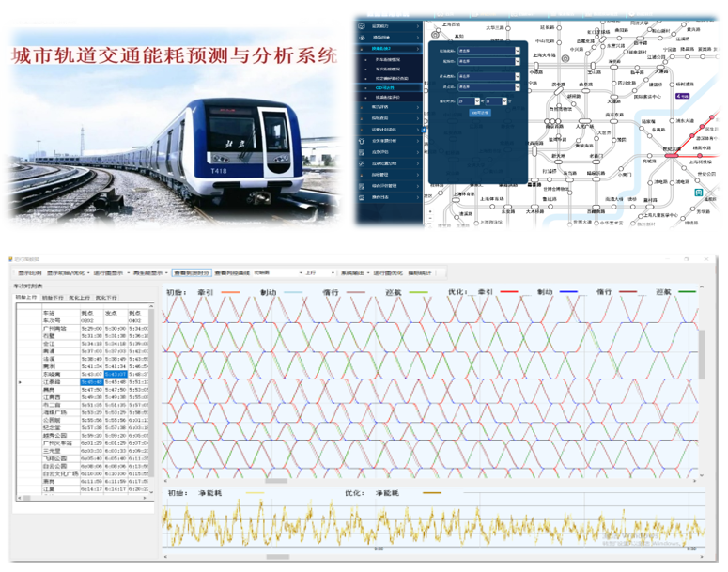
Task: Click the 查看列车时分 toolbar button
Action: [x=192, y=272]
